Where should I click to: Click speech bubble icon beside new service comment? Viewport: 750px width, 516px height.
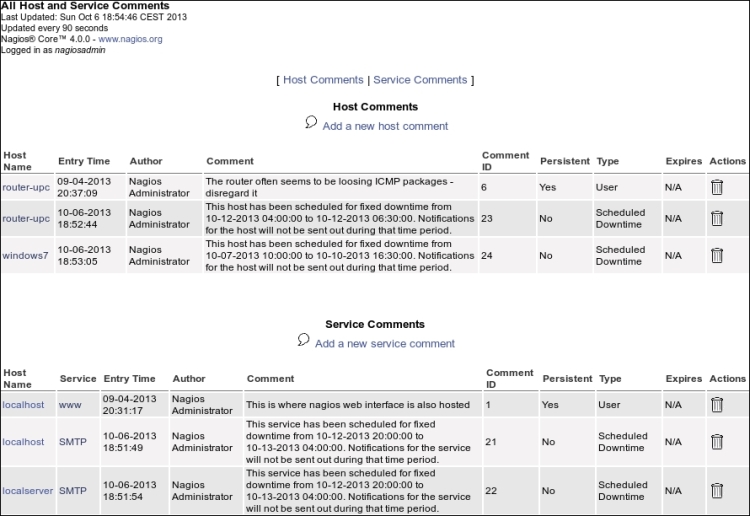click(303, 340)
